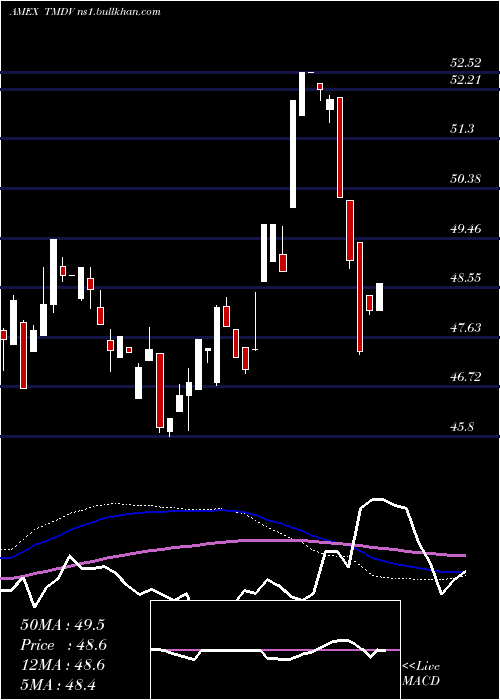Viewport: 500px width, 700px height.
Task: Click the long red candle falling from 52
Action: click(x=340, y=147)
